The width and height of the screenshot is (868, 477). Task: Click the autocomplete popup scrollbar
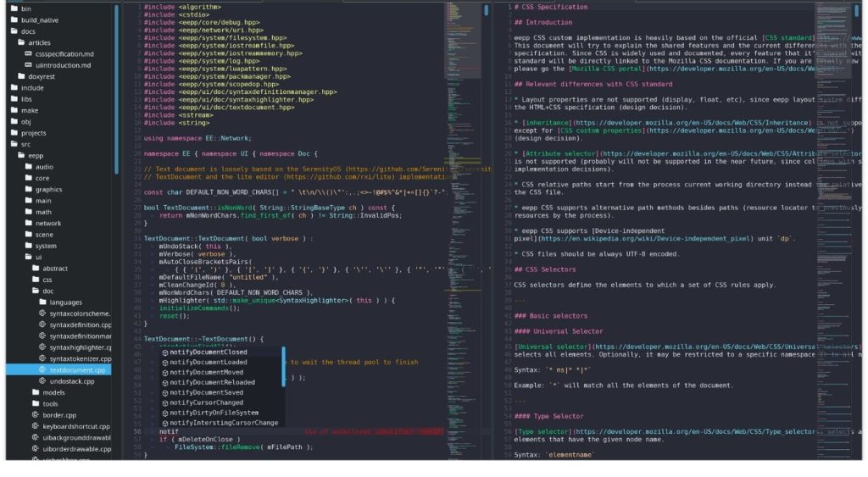[283, 366]
